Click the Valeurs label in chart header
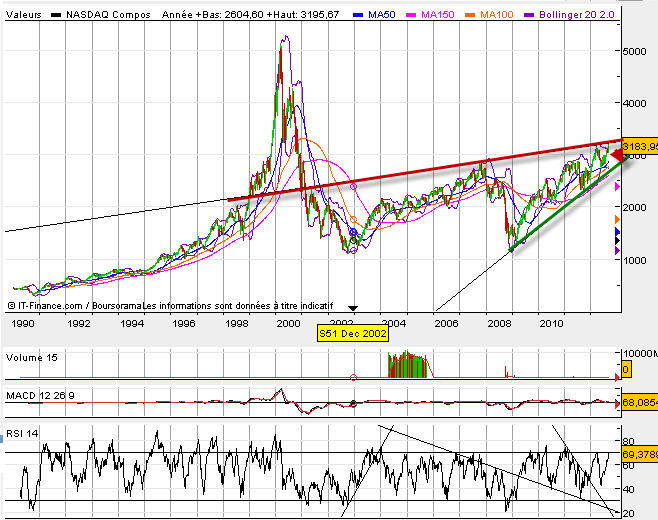This screenshot has height=520, width=658. (x=22, y=15)
